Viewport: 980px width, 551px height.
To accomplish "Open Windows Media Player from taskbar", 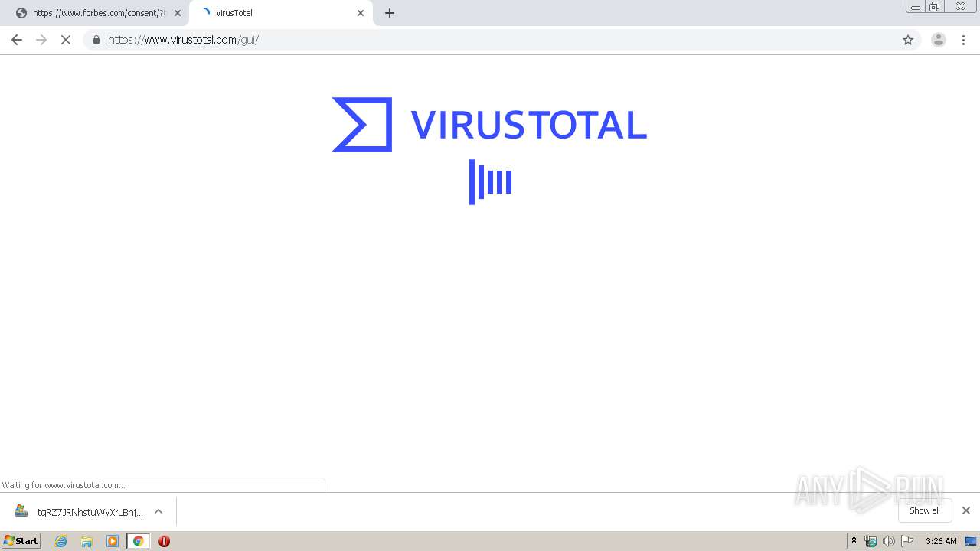I will coord(113,541).
